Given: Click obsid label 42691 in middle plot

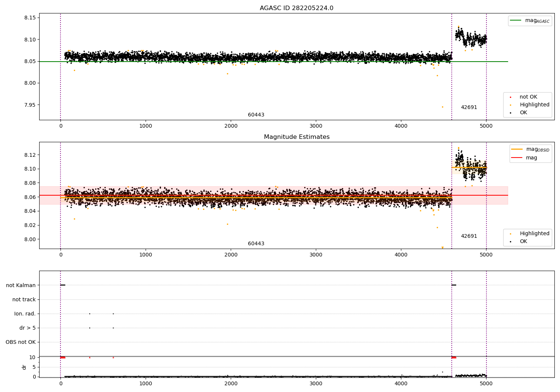Looking at the screenshot, I should pos(469,236).
